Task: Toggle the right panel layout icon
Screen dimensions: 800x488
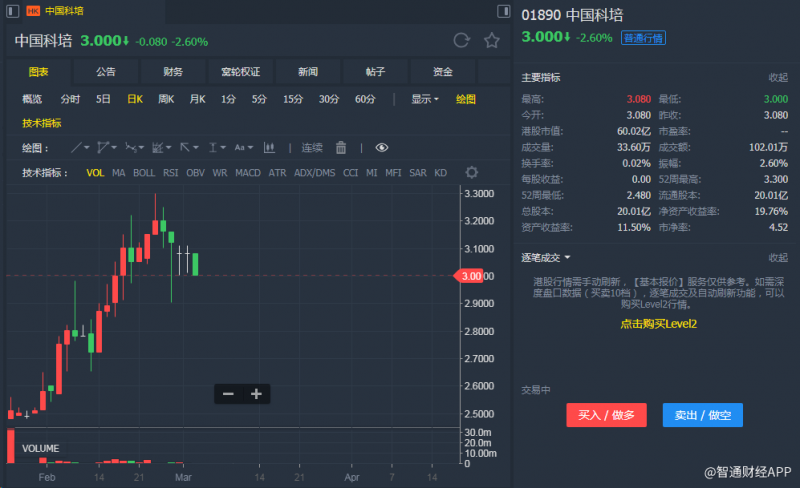Action: pos(504,11)
